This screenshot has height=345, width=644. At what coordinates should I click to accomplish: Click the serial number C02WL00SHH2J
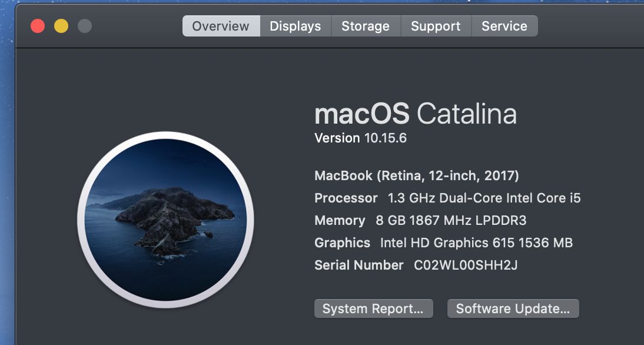[466, 266]
